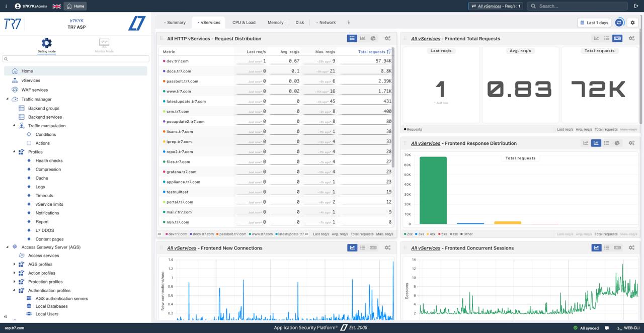Select the vServices tab
The image size is (644, 333).
pyautogui.click(x=209, y=23)
